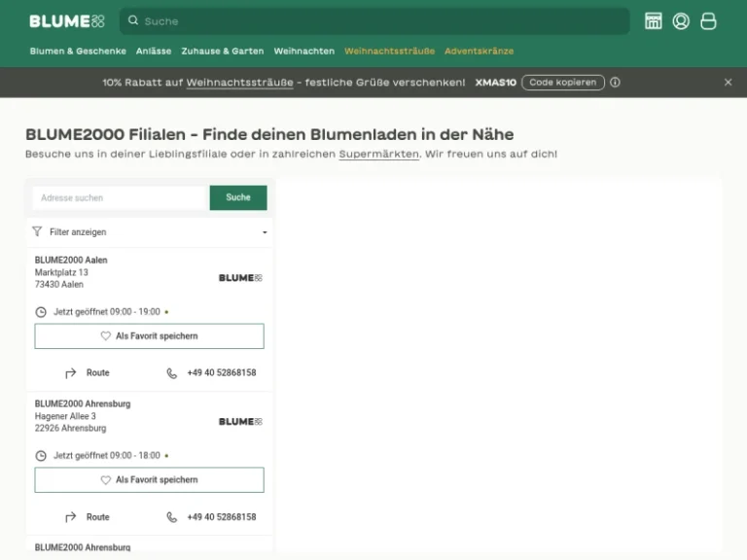The height and width of the screenshot is (560, 747).
Task: Click the Code kopieren button
Action: click(562, 83)
